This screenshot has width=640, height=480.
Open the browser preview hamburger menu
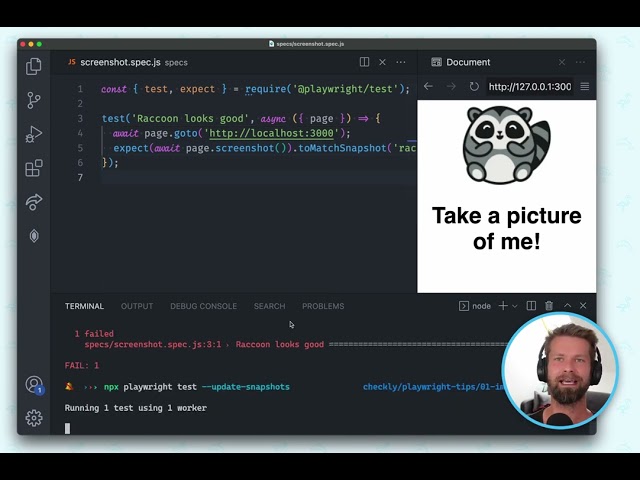pos(584,87)
